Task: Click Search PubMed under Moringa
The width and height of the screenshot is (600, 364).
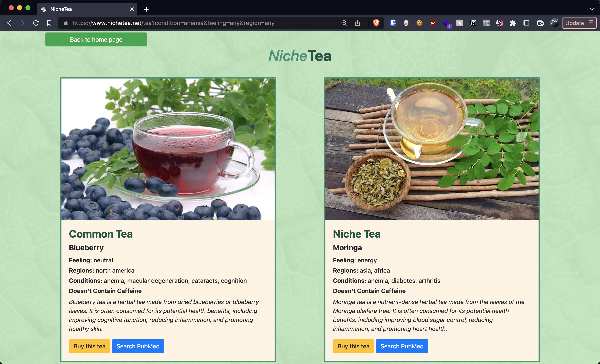Action: (x=401, y=346)
